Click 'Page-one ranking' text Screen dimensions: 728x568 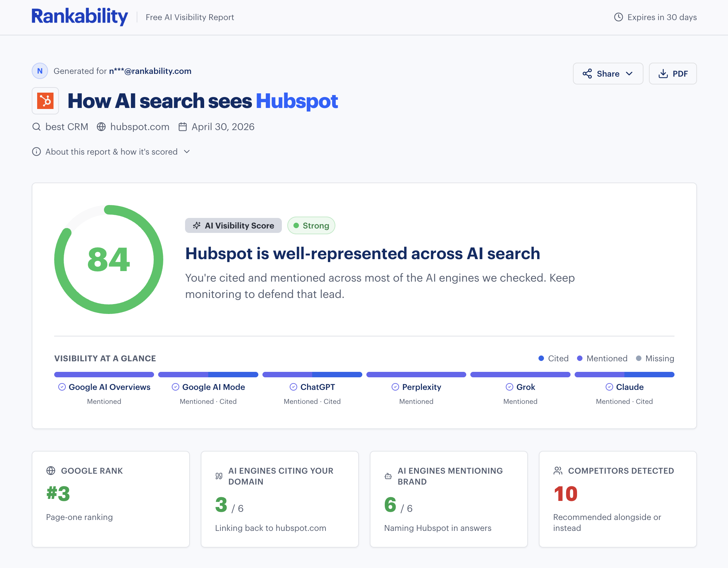click(79, 517)
